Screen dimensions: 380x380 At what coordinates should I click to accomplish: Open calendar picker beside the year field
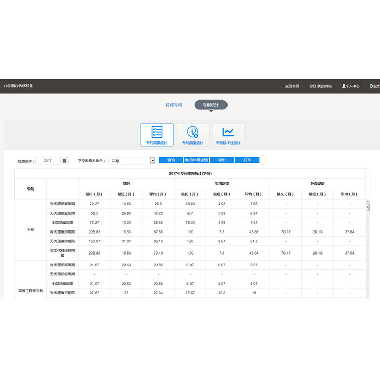65,161
